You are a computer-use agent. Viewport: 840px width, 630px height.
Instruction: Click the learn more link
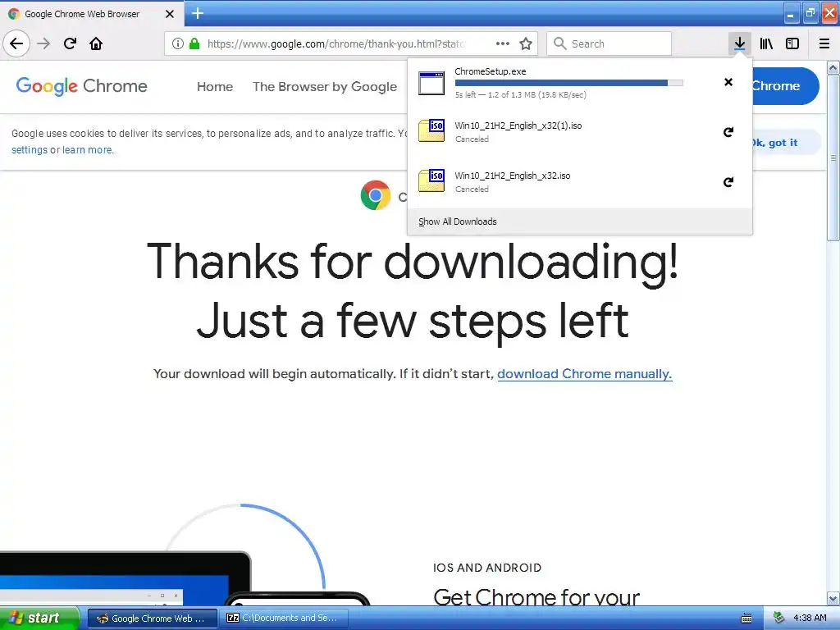(87, 150)
